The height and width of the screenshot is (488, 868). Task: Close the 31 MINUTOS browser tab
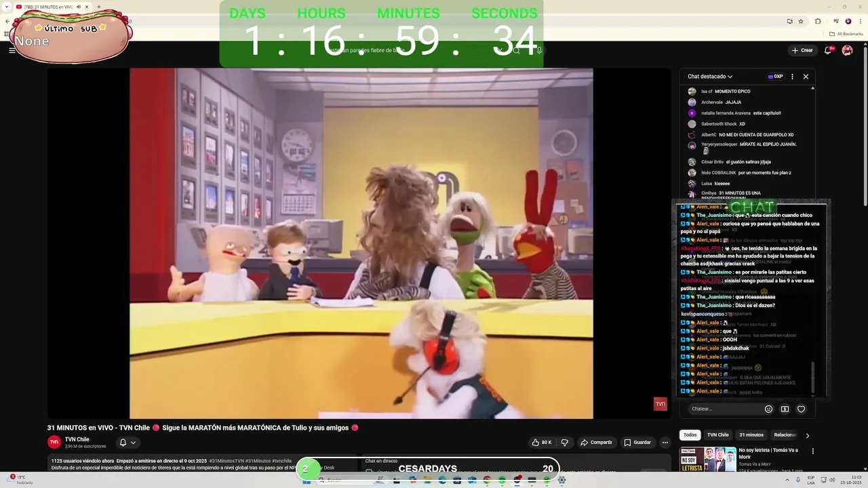(x=86, y=7)
